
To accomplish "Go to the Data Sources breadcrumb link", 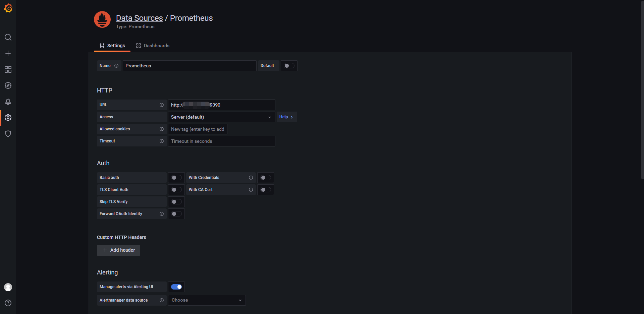I will coord(139,18).
